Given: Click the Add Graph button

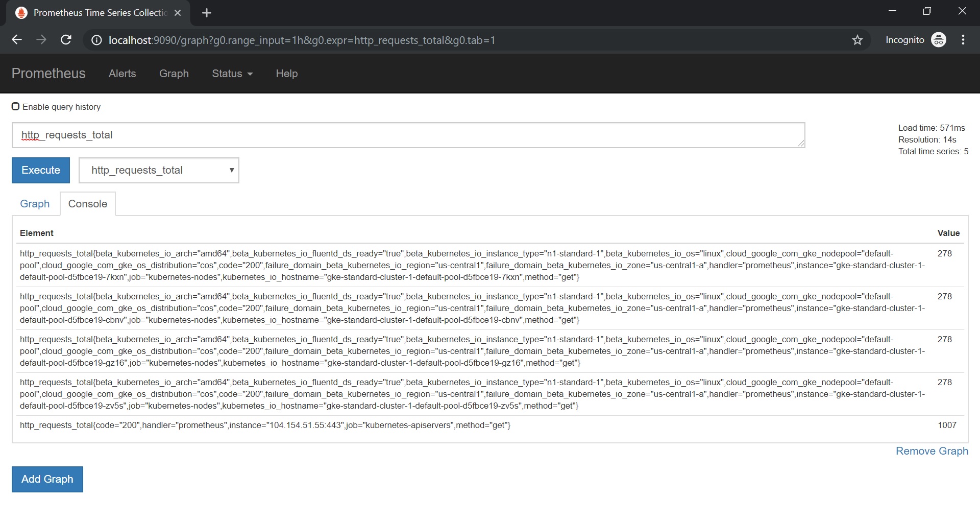Looking at the screenshot, I should tap(47, 479).
